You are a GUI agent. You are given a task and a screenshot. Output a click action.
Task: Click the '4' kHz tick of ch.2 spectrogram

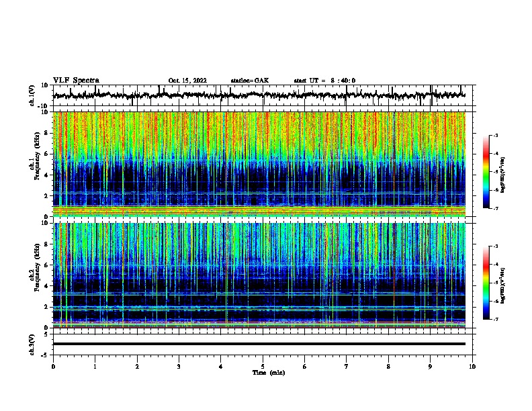tap(46, 286)
